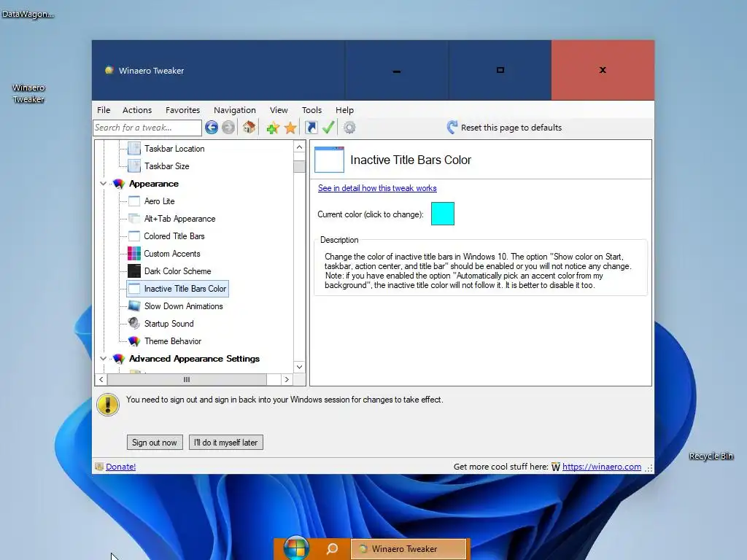The width and height of the screenshot is (747, 560).
Task: Click the Advanced Appearance Settings palette icon
Action: (x=119, y=359)
